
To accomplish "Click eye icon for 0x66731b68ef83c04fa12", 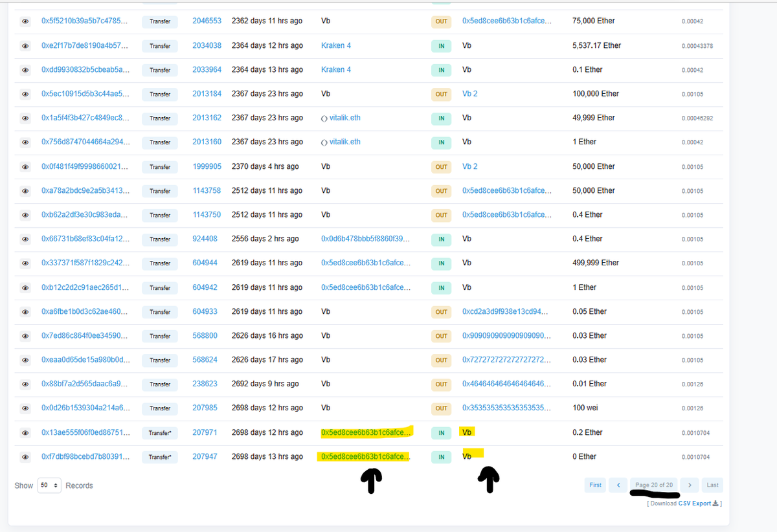I will (x=25, y=239).
